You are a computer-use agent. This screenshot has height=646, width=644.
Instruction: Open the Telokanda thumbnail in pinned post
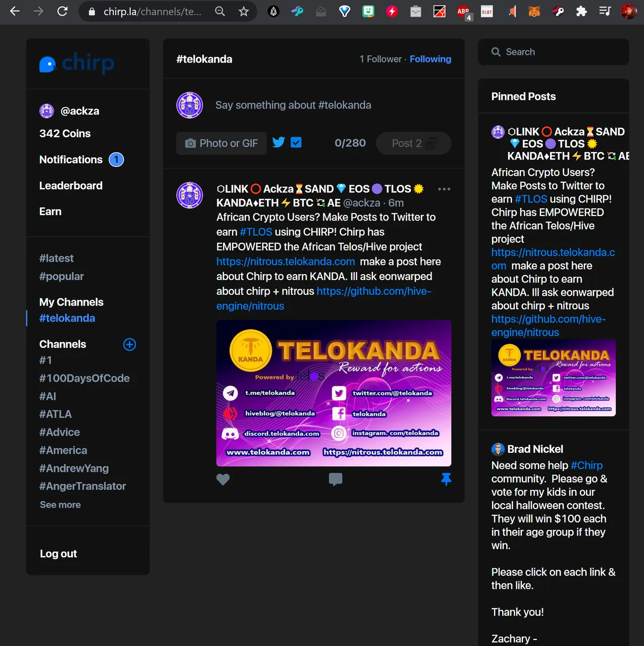[x=554, y=378]
